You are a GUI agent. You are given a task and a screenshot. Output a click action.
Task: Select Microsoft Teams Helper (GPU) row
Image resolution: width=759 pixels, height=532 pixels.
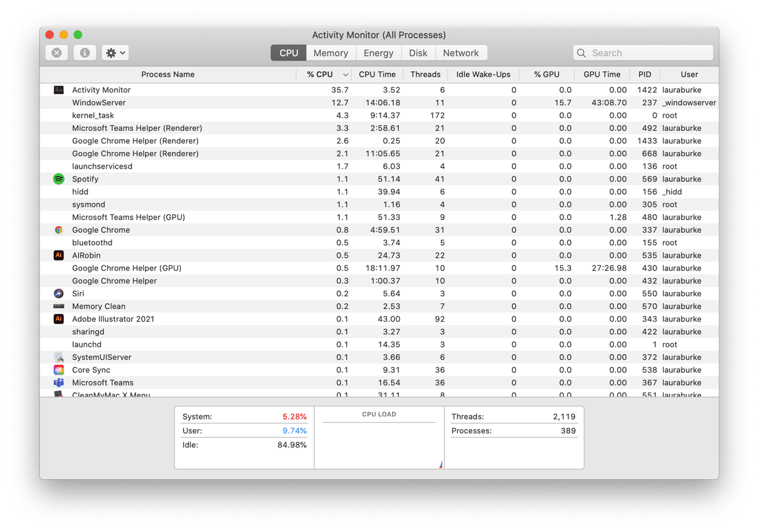[379, 217]
